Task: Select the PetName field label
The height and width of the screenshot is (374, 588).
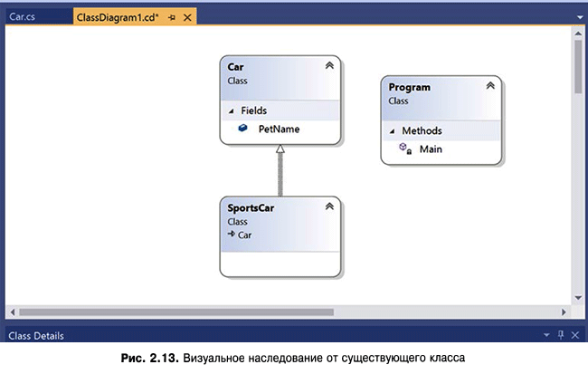Action: [x=279, y=129]
